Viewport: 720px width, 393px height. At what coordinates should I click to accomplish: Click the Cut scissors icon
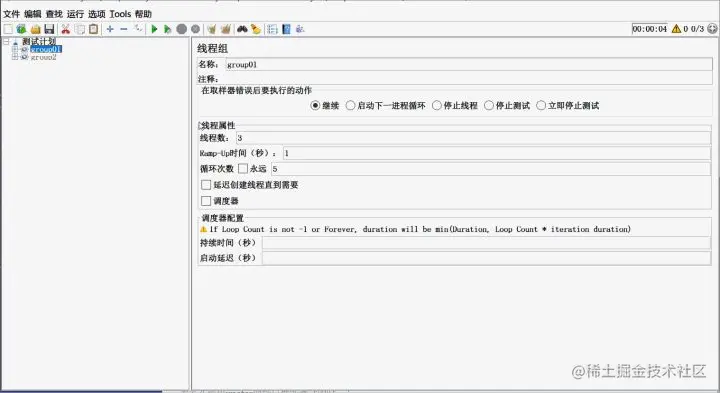tap(66, 29)
